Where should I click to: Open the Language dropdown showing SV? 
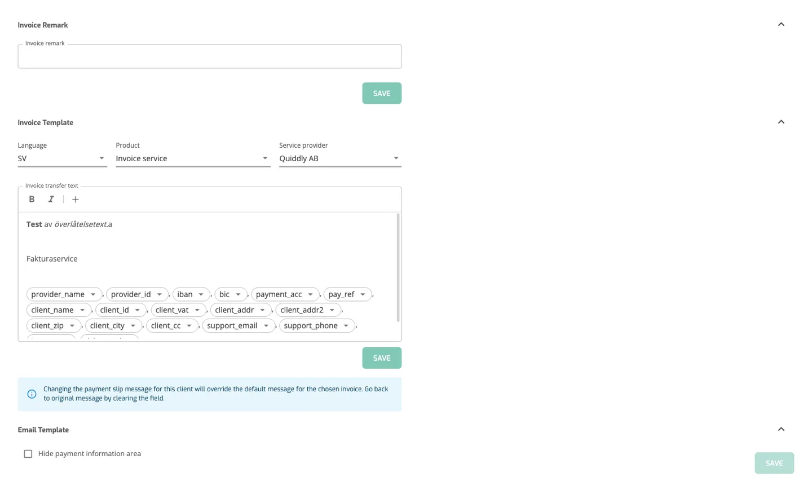pyautogui.click(x=62, y=158)
